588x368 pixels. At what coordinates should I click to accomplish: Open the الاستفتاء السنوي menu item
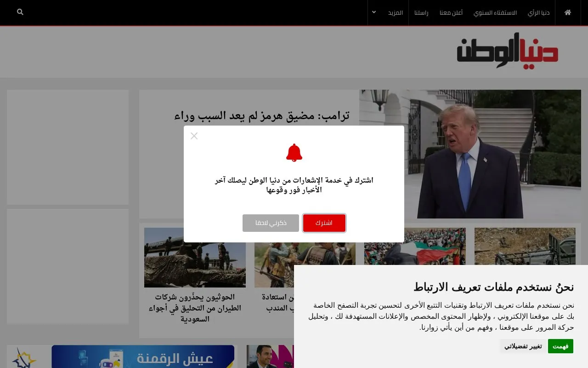(495, 12)
